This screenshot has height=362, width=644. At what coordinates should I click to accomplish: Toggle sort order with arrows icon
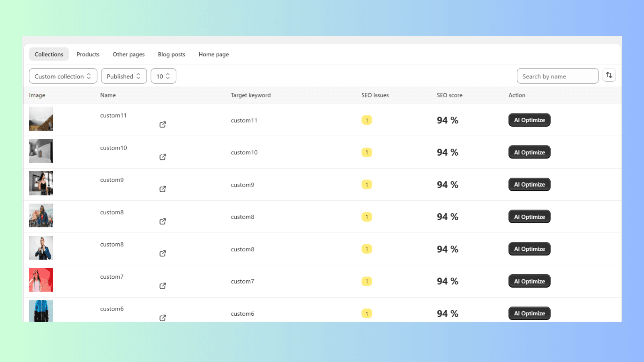[x=609, y=75]
